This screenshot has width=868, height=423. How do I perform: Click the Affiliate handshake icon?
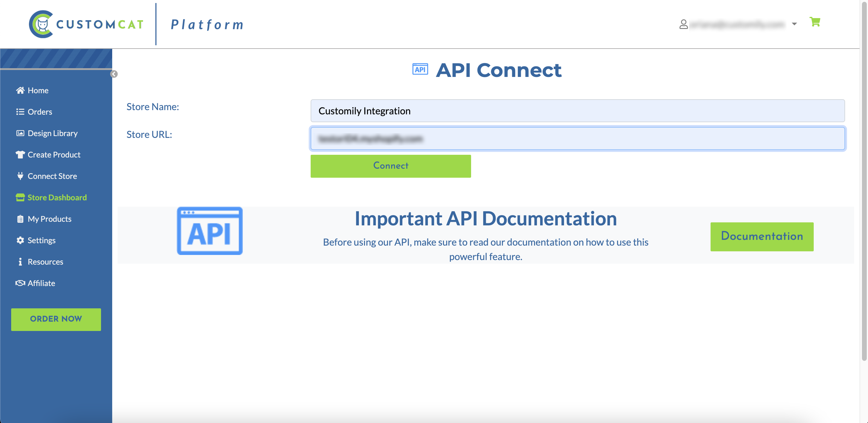click(20, 283)
